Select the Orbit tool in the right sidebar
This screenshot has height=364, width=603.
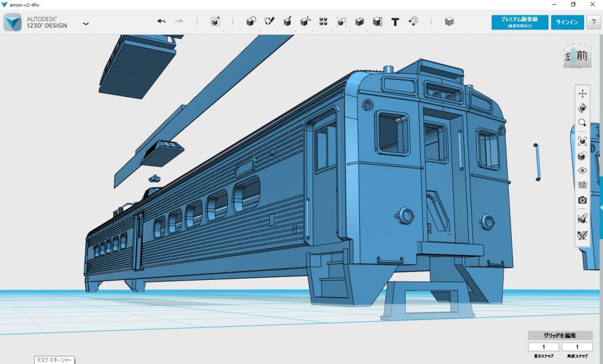click(581, 108)
